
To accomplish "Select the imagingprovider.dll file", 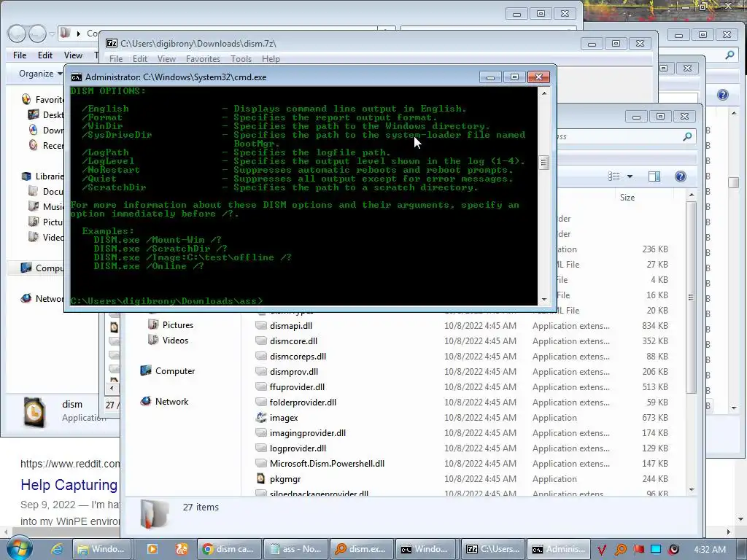I will [307, 433].
